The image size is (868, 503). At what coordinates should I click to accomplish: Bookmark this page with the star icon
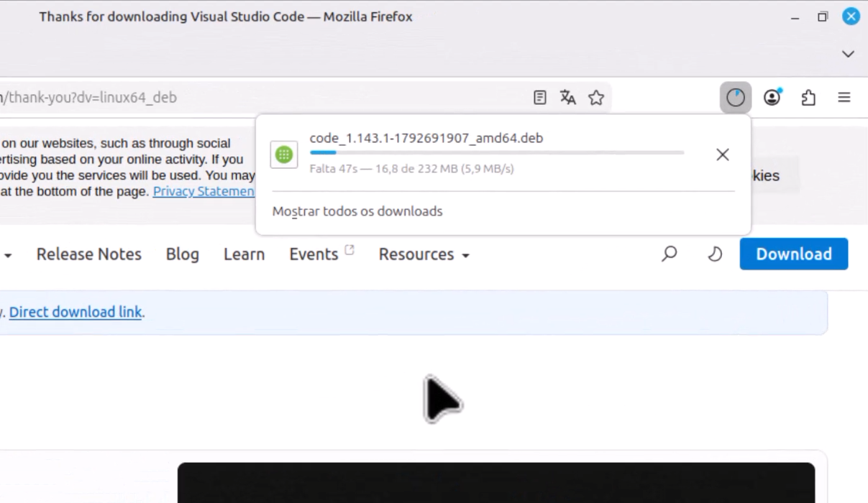pos(596,98)
